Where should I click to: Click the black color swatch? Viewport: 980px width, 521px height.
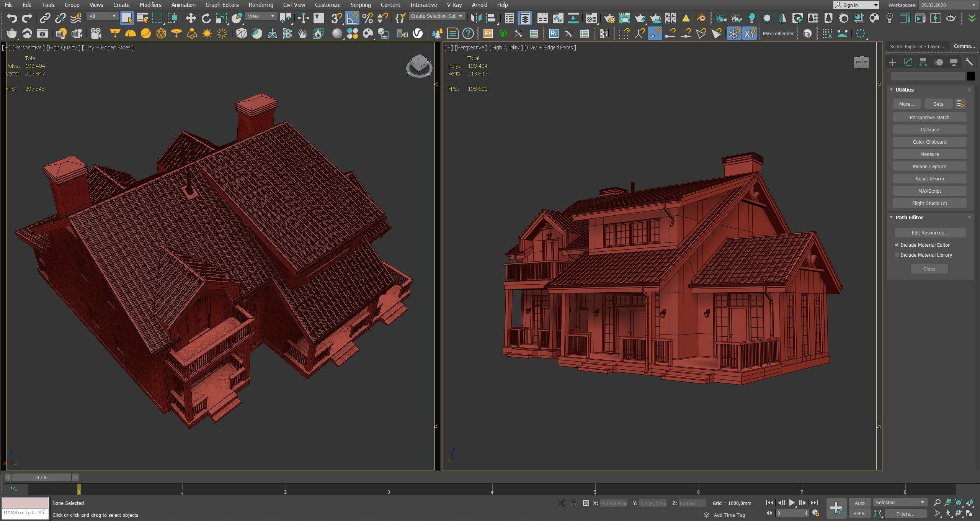[971, 76]
